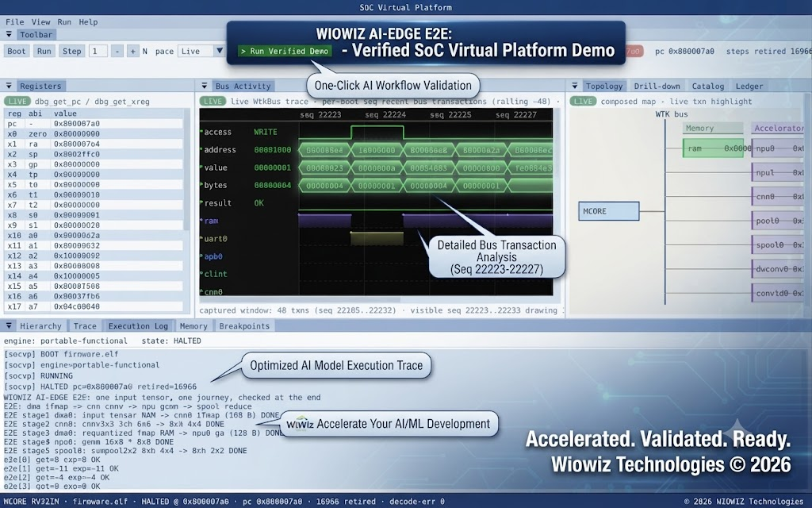Open the pace Live dropdown
This screenshot has width=812, height=508.
[201, 51]
